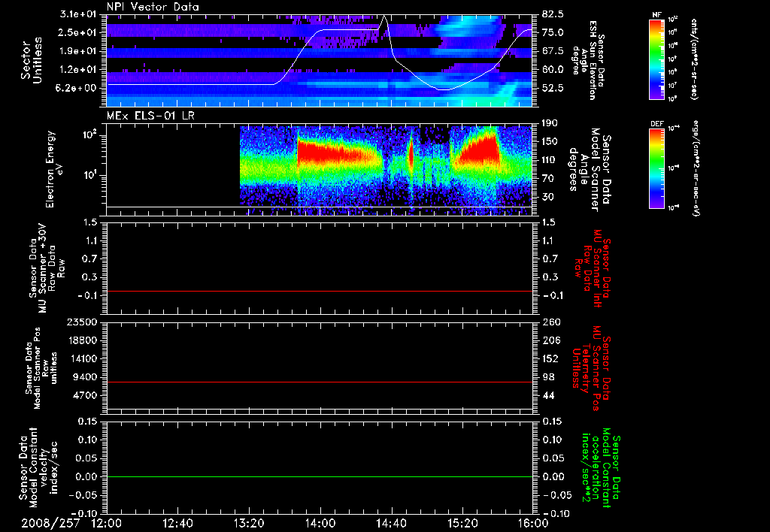Click the 'MU Scanner +30V Raw Data' axis label
The height and width of the screenshot is (532, 770).
pyautogui.click(x=47, y=268)
